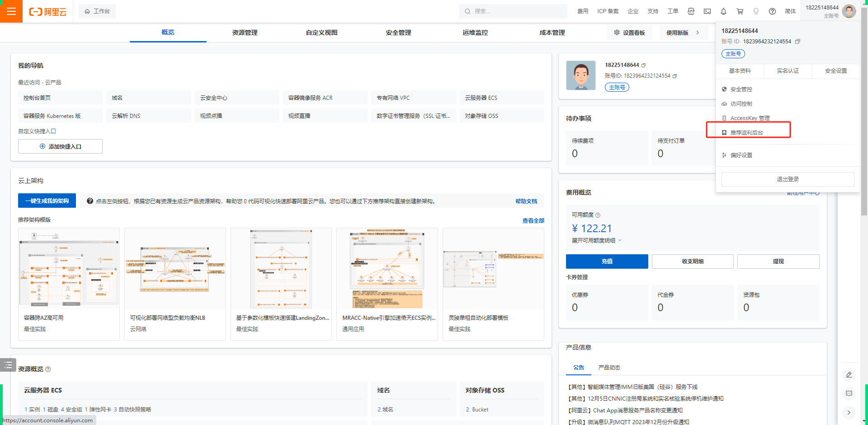Focus the top search box
The width and height of the screenshot is (868, 425).
513,11
